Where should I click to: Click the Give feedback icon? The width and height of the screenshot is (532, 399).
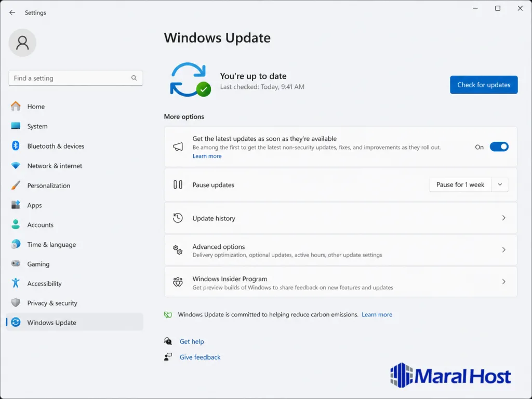[x=168, y=356]
